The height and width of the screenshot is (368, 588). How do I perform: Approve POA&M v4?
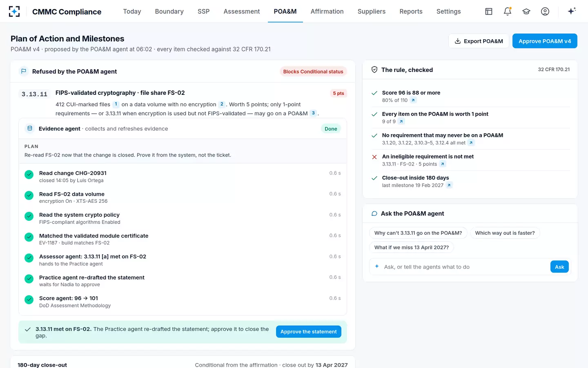(545, 41)
